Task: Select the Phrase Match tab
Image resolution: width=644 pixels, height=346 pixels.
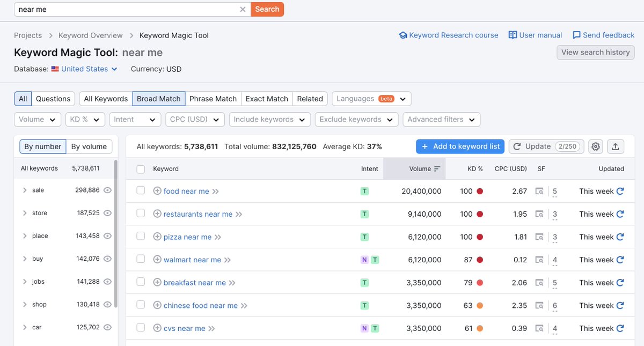Action: [x=213, y=99]
